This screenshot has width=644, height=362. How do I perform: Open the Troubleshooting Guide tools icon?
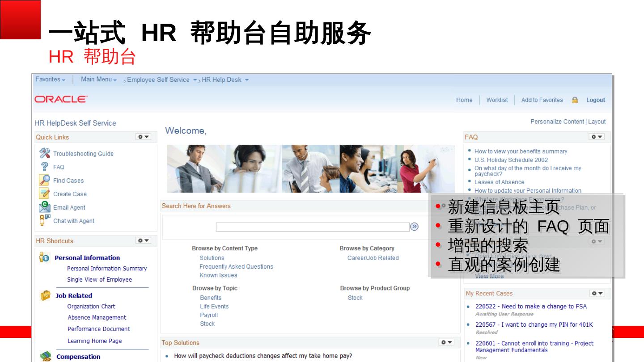45,153
